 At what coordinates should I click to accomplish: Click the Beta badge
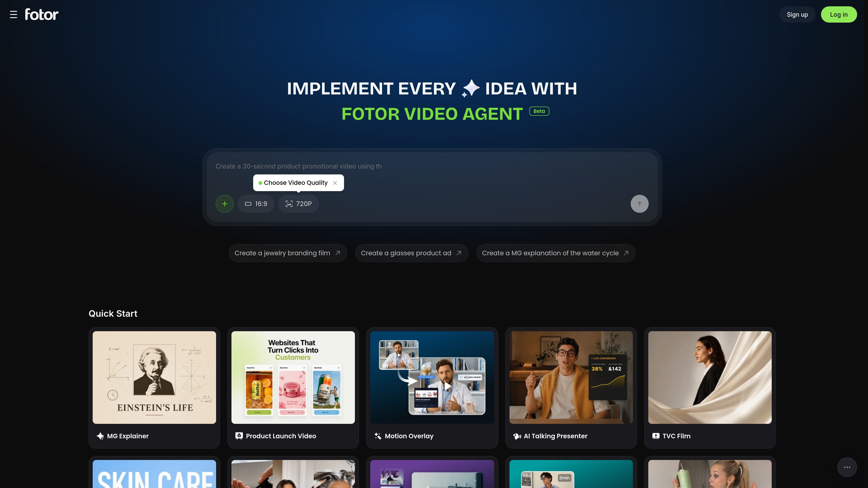coord(539,111)
